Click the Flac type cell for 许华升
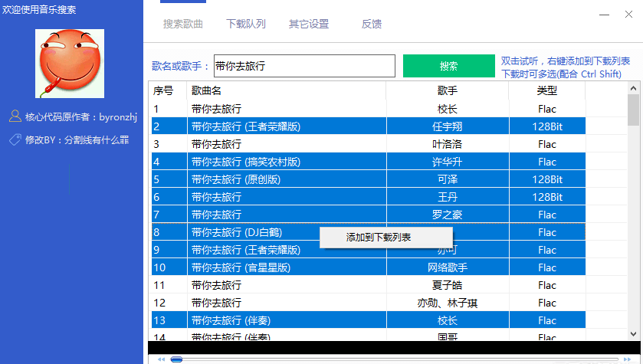Image resolution: width=643 pixels, height=364 pixels. coord(547,162)
